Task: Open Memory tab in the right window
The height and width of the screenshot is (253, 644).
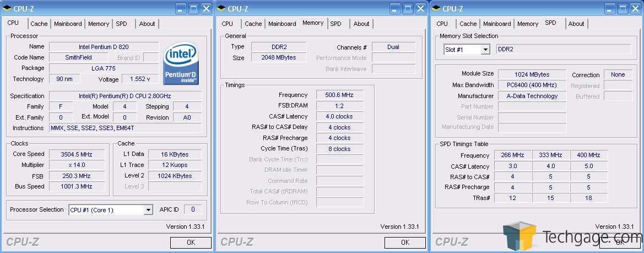Action: tap(528, 24)
